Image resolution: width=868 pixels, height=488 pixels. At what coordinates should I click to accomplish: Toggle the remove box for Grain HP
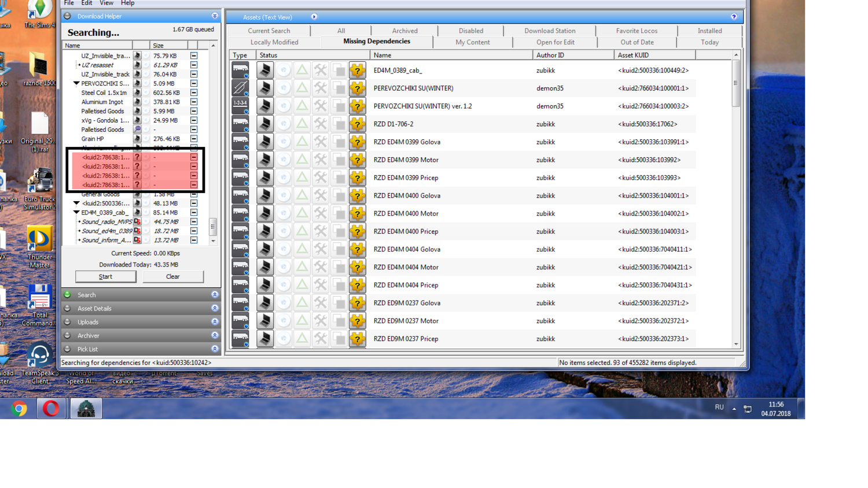tap(194, 139)
